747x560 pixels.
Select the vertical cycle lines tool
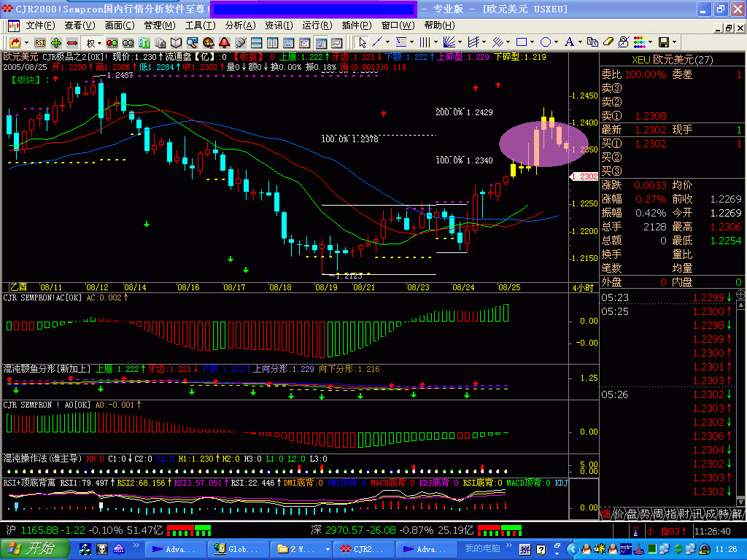pos(425,43)
